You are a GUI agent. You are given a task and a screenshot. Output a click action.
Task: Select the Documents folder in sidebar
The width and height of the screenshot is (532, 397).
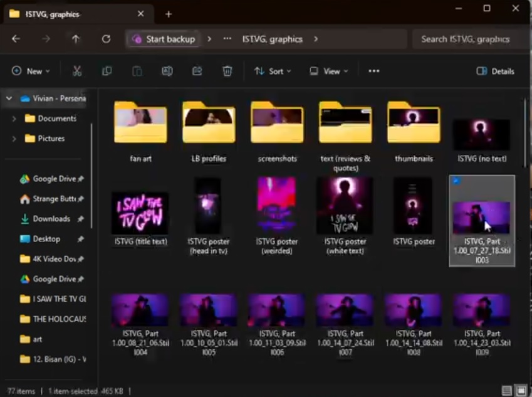(x=51, y=119)
